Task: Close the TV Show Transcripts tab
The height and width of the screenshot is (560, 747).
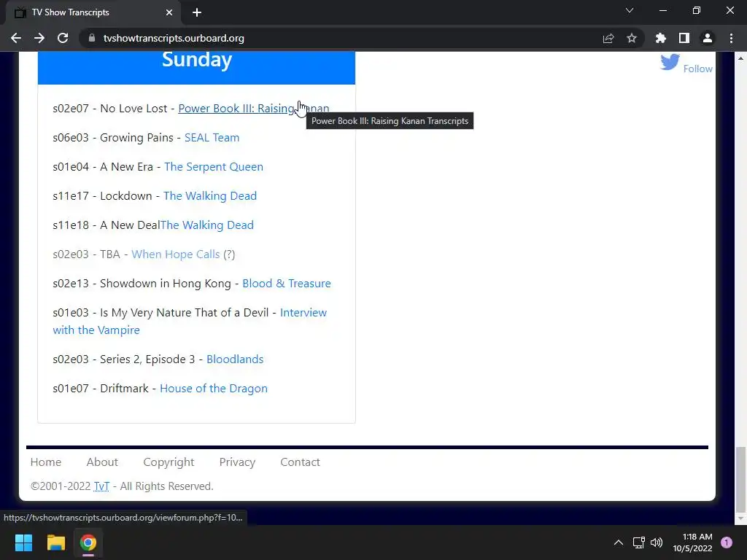Action: pyautogui.click(x=169, y=12)
